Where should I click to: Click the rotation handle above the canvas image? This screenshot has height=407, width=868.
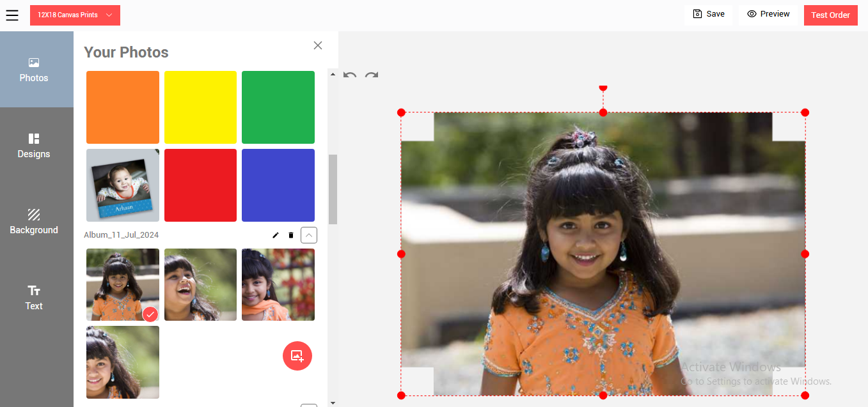click(603, 88)
